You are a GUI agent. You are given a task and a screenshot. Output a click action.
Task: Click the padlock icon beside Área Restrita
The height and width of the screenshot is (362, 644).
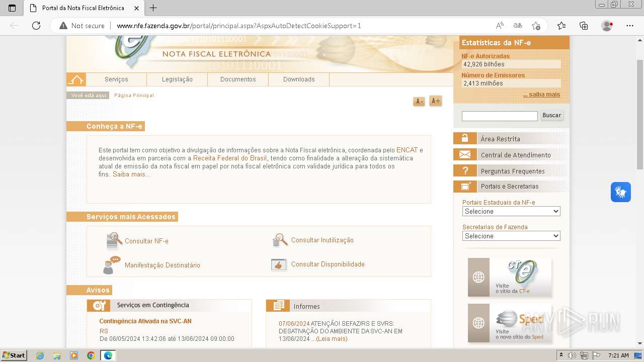click(465, 138)
